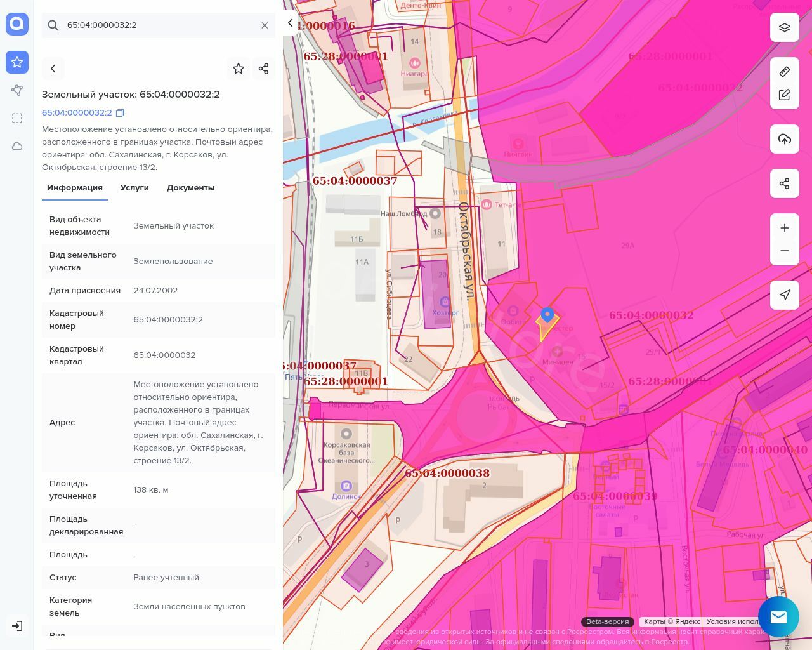Image resolution: width=812 pixels, height=650 pixels.
Task: Select the ruler measurement tool
Action: pos(784,72)
